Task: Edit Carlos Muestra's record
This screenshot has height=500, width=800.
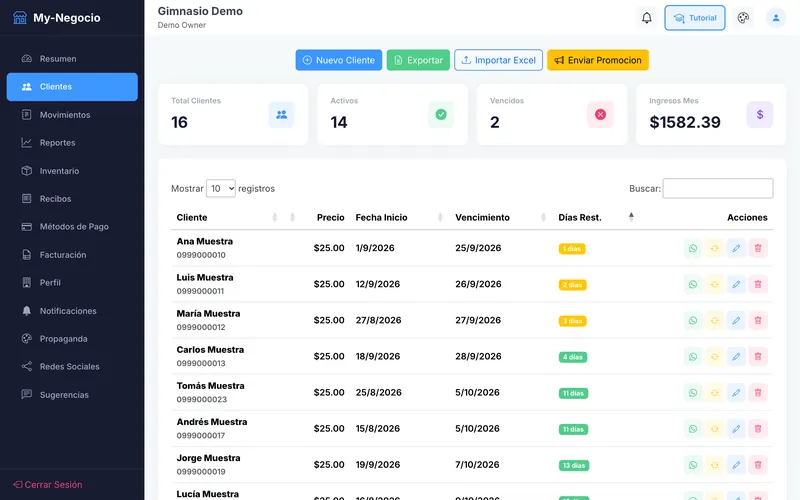Action: tap(736, 357)
